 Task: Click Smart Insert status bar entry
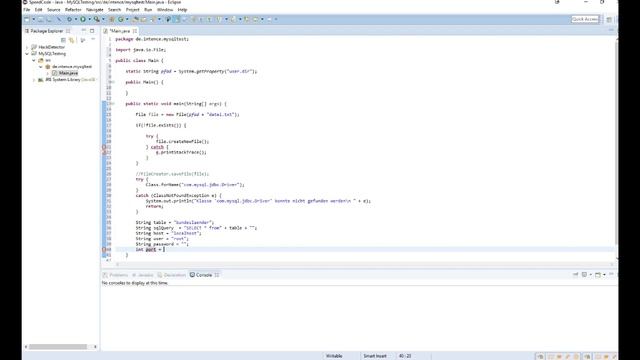[x=375, y=356]
